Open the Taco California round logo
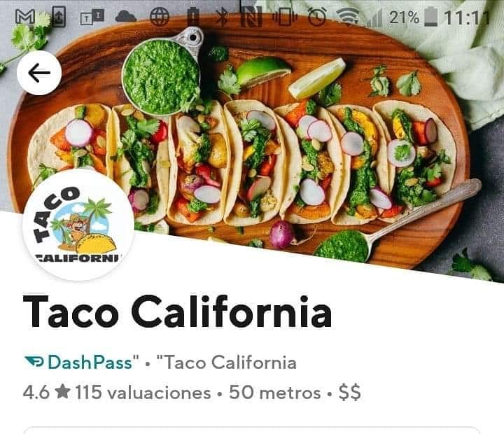The width and height of the screenshot is (504, 434). 78,225
